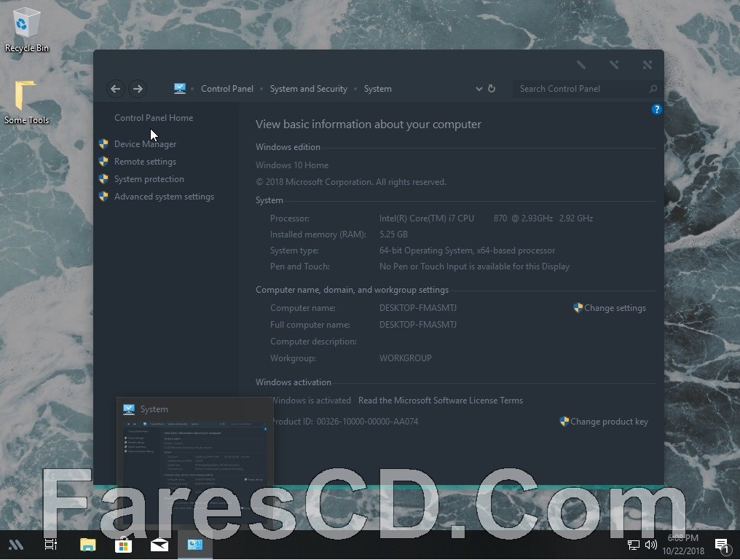Go forward using the forward arrow
The height and width of the screenshot is (560, 740).
pos(138,89)
